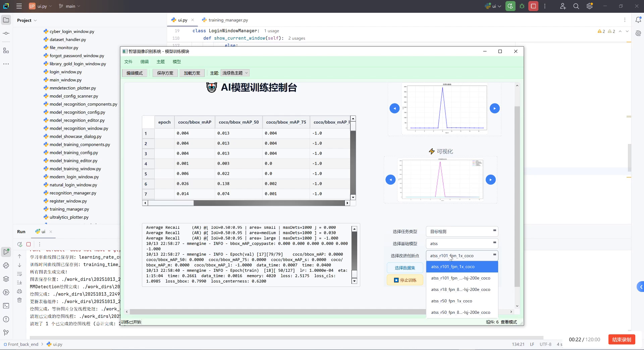
Task: Stop the running ui process red button
Action: tap(533, 6)
